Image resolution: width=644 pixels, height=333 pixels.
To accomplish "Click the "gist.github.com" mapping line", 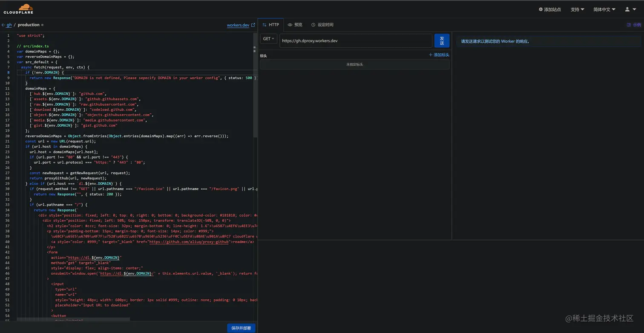I will tap(73, 125).
